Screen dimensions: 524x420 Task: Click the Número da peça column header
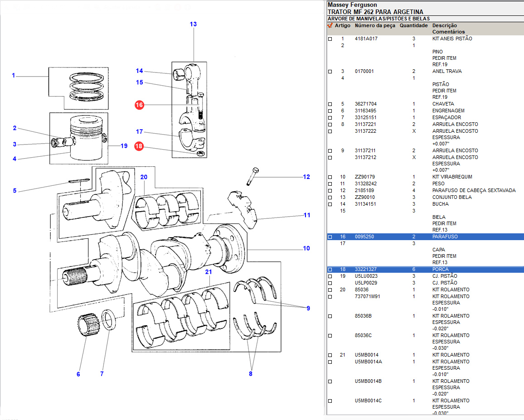[x=374, y=26]
